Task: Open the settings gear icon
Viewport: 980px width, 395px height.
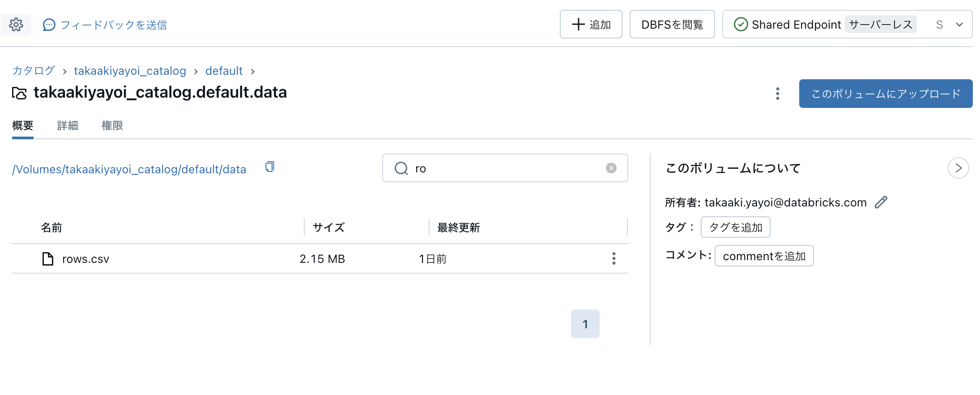Action: [x=16, y=25]
